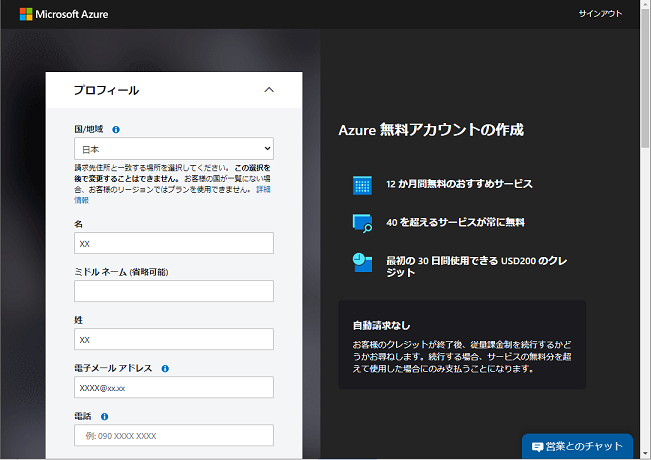The image size is (651, 460).
Task: Click the monitor search icon for 40 services
Action: coord(362,223)
